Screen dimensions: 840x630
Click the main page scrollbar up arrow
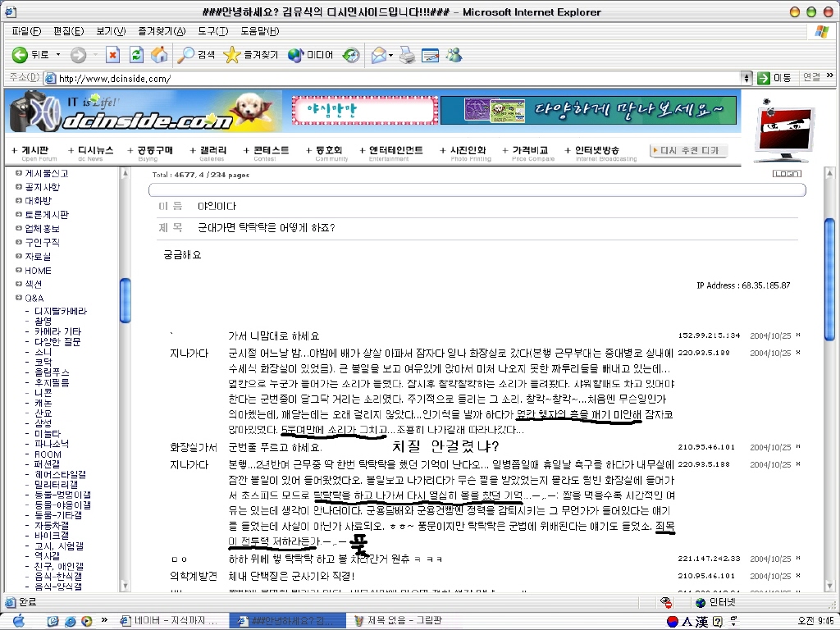point(829,173)
